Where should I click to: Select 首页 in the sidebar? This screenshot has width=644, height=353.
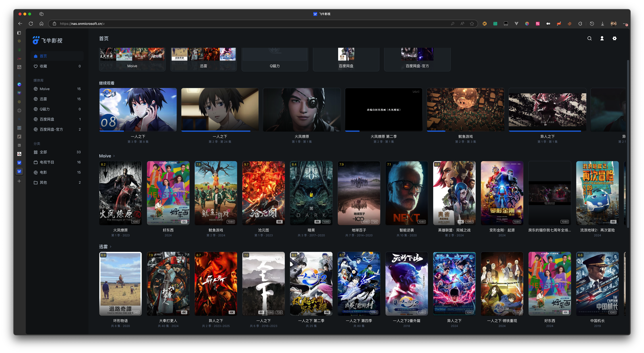(57, 56)
